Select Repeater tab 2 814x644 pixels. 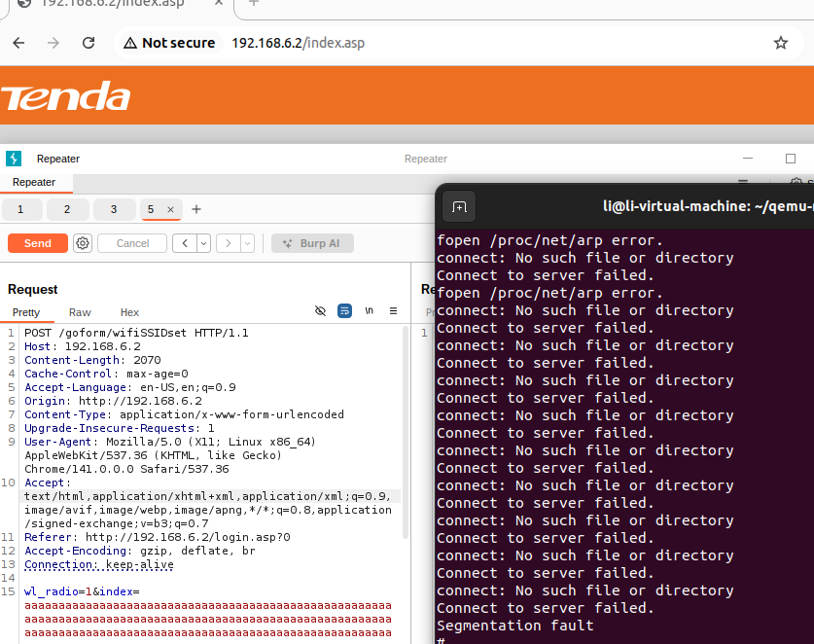coord(67,209)
